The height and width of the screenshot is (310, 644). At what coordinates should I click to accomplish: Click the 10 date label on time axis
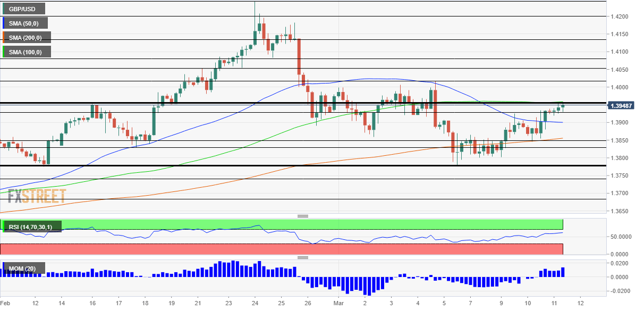tap(528, 303)
